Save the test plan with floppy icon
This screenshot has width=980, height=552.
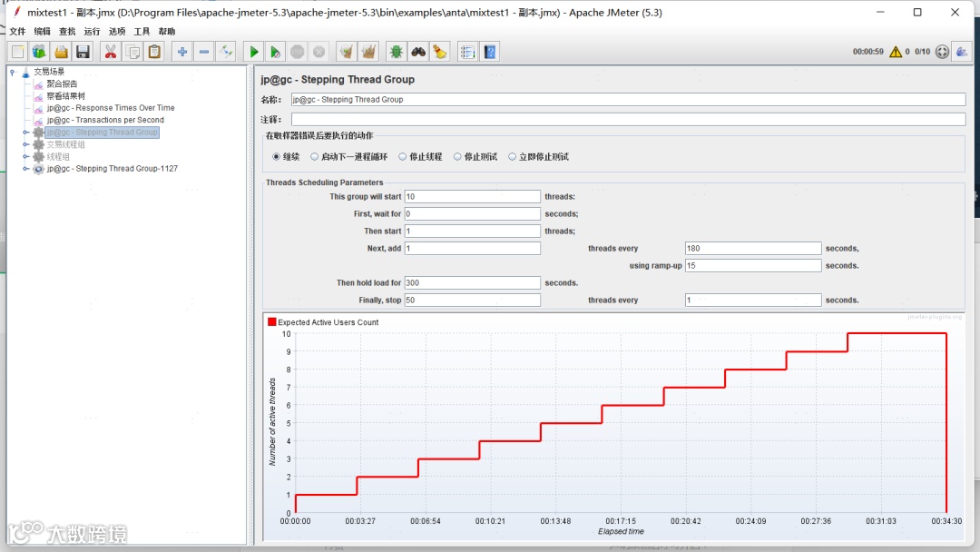(x=83, y=52)
